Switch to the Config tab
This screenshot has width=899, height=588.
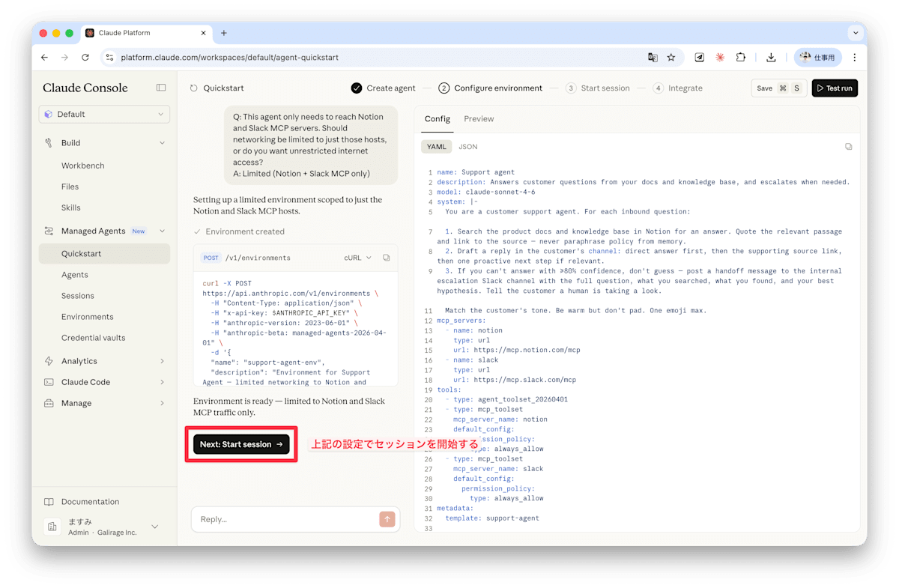438,119
